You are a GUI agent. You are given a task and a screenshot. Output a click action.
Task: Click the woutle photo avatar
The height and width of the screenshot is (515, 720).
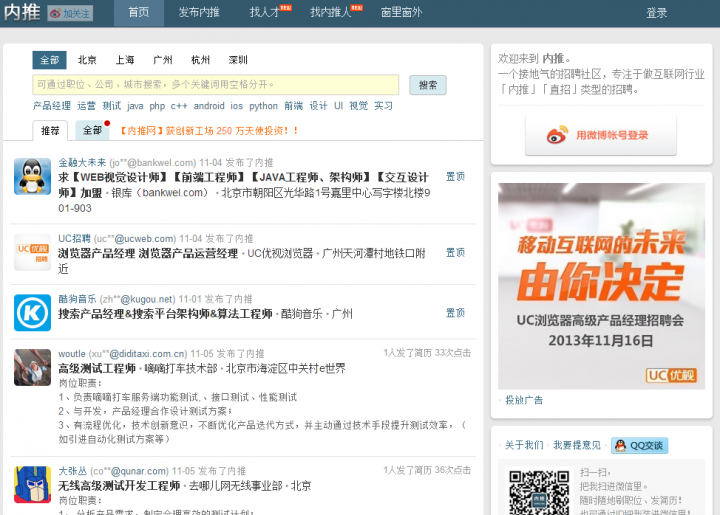click(32, 367)
